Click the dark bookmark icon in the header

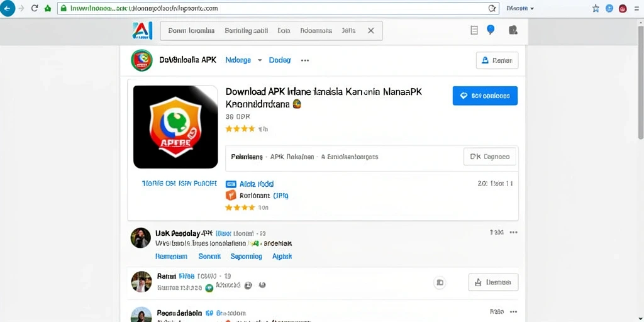pos(513,30)
